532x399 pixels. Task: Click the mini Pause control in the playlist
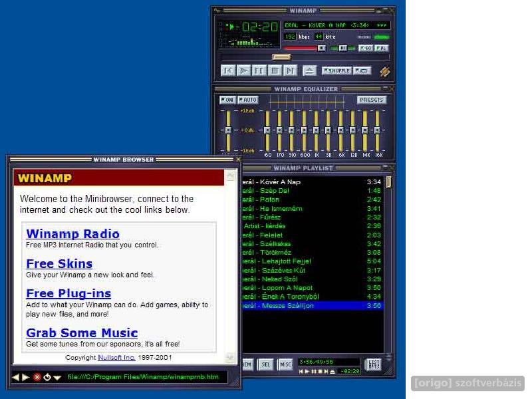click(313, 372)
